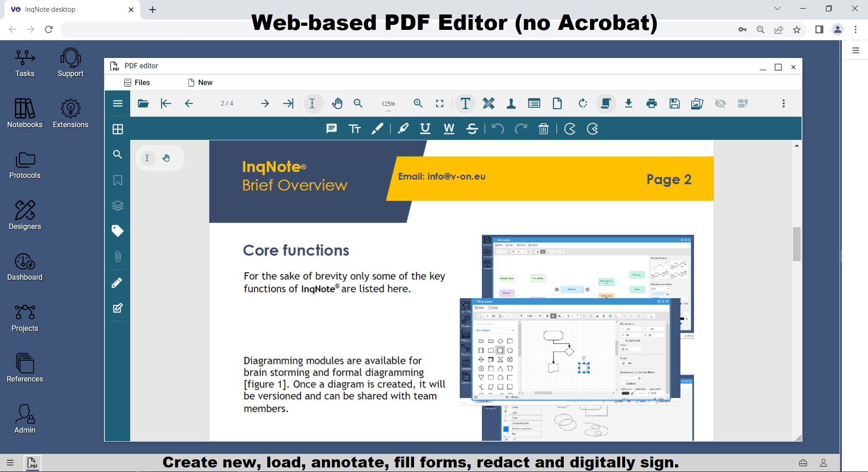Print the PDF document
868x472 pixels.
tap(651, 104)
